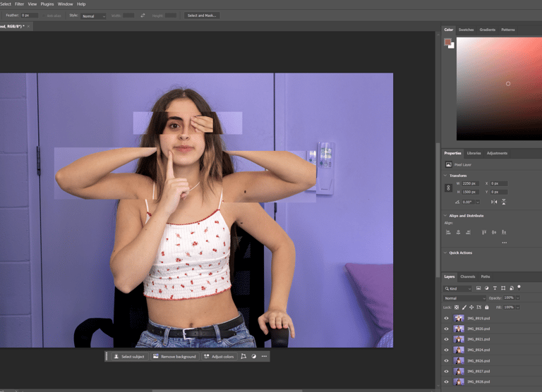Click the Select and Mask button
This screenshot has width=542, height=392.
(203, 16)
